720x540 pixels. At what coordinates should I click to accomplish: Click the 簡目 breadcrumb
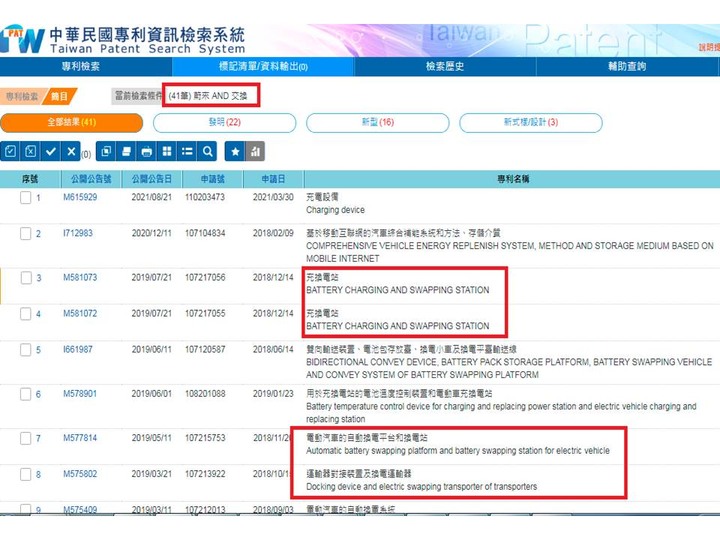coord(59,96)
